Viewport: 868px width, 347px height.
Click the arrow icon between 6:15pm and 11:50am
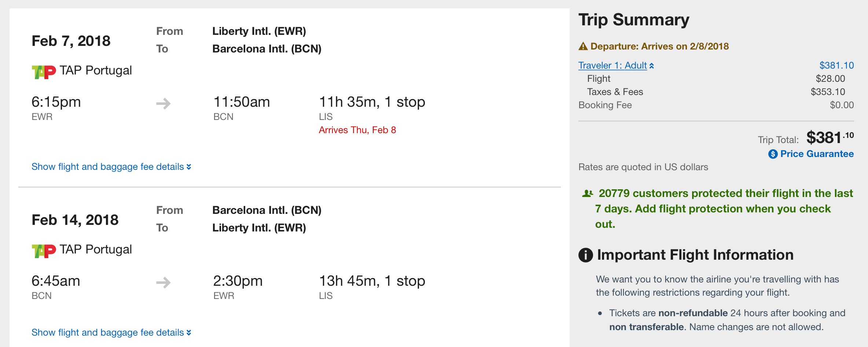(163, 103)
